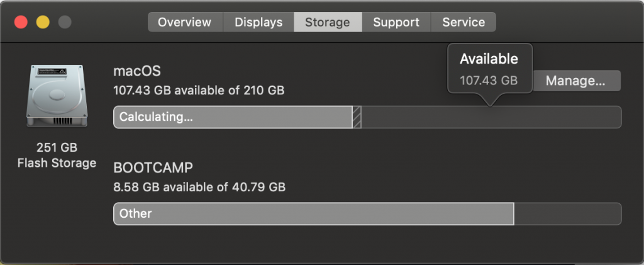
Task: Click the 251 GB Flash Storage label
Action: 57,155
